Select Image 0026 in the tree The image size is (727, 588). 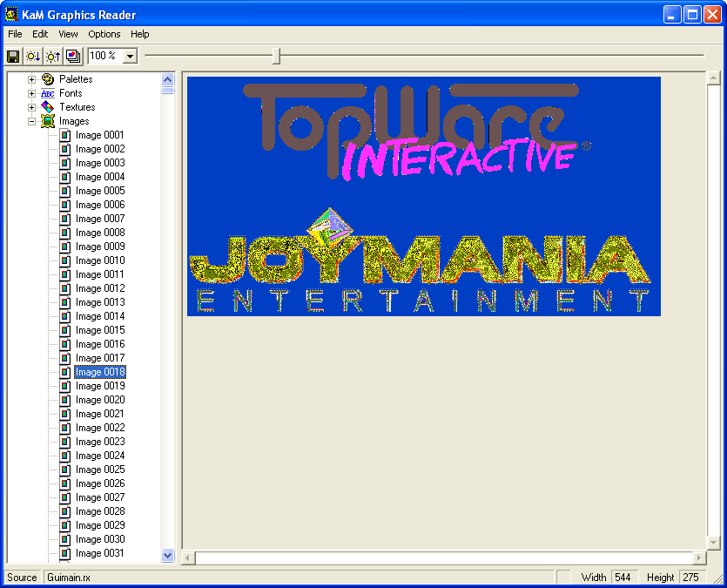100,483
